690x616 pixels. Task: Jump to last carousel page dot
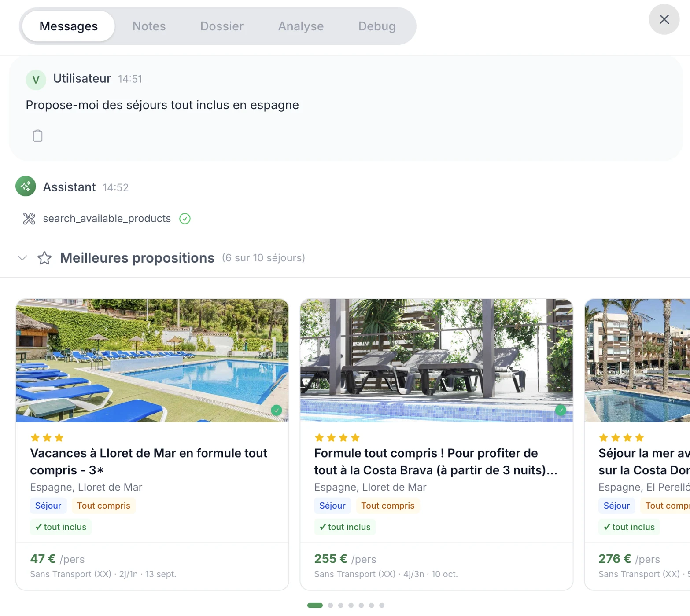[x=382, y=605]
